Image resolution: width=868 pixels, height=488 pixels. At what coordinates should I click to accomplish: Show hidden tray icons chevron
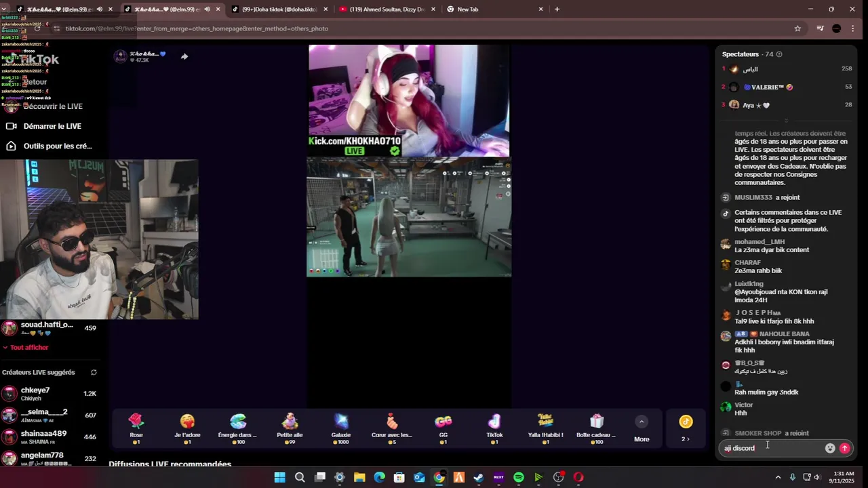tap(778, 477)
